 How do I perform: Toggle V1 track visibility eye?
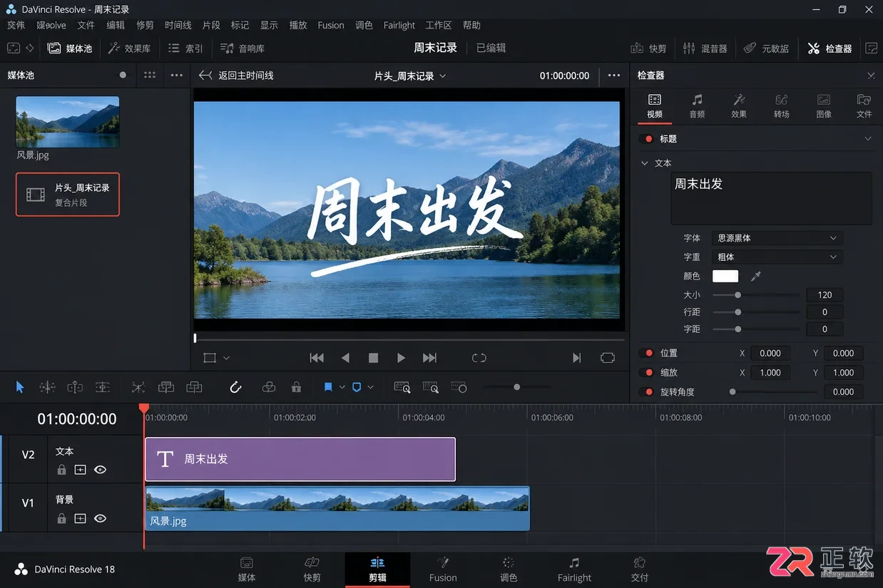point(101,518)
